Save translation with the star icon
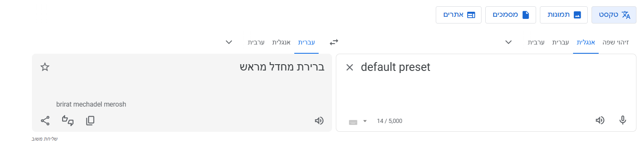The image size is (644, 154). [x=45, y=67]
